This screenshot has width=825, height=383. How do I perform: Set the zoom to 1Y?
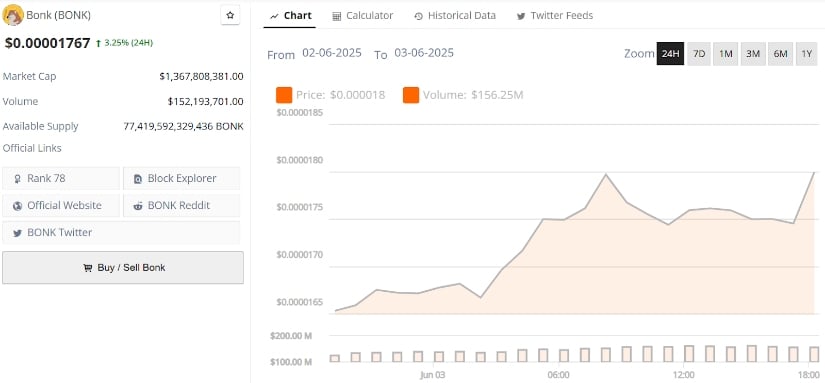(807, 54)
